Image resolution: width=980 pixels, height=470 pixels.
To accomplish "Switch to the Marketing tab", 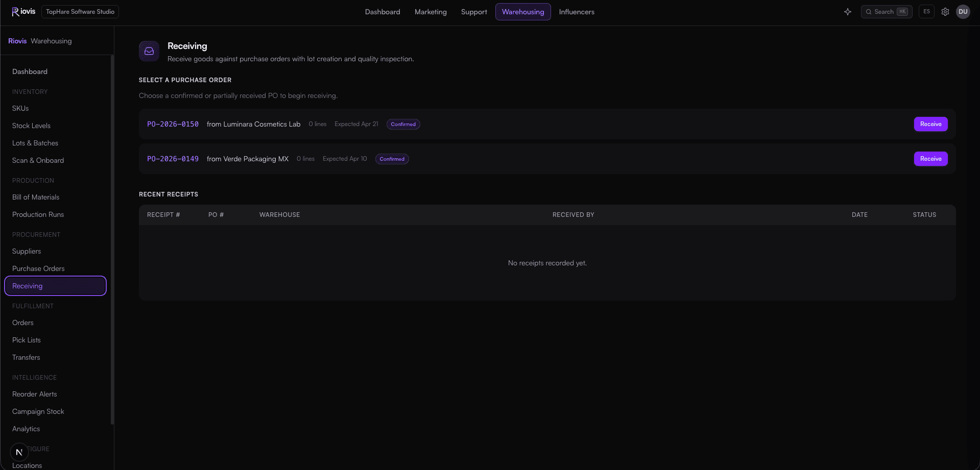I will click(x=431, y=12).
